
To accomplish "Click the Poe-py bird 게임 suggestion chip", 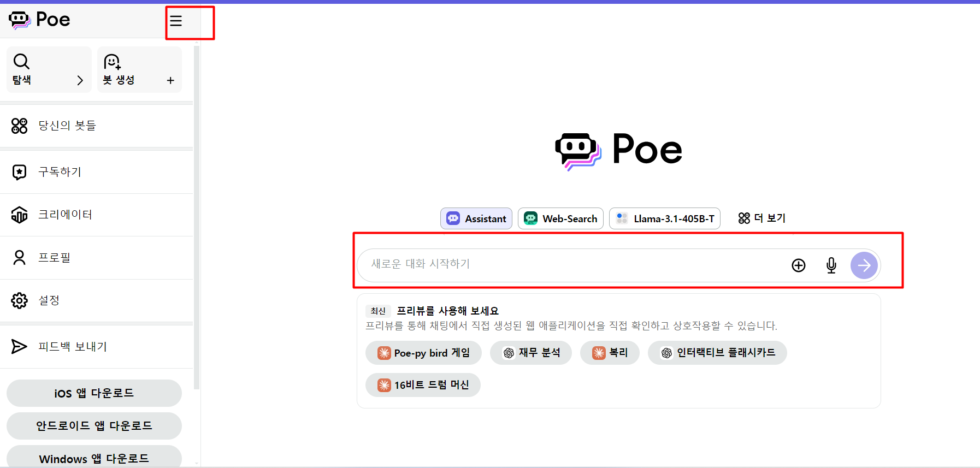I will click(423, 353).
